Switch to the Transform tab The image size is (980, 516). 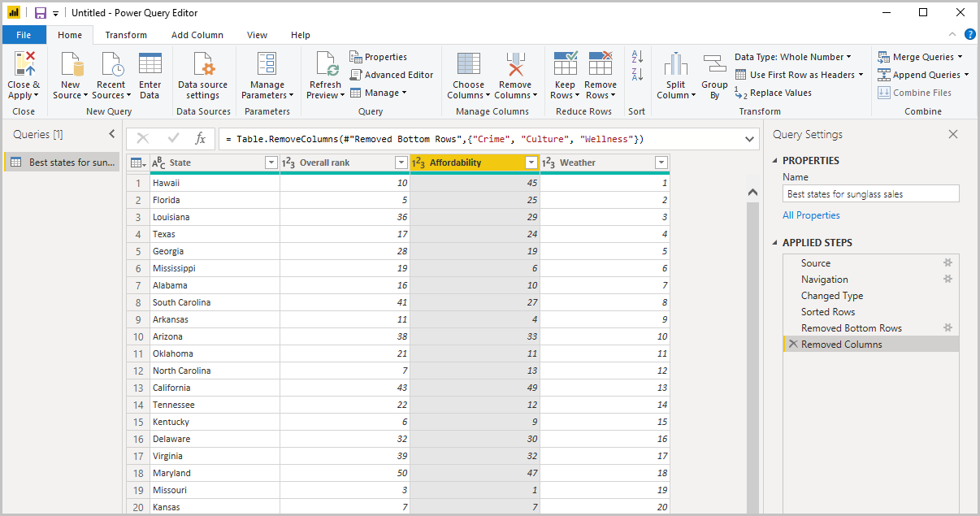tap(126, 35)
